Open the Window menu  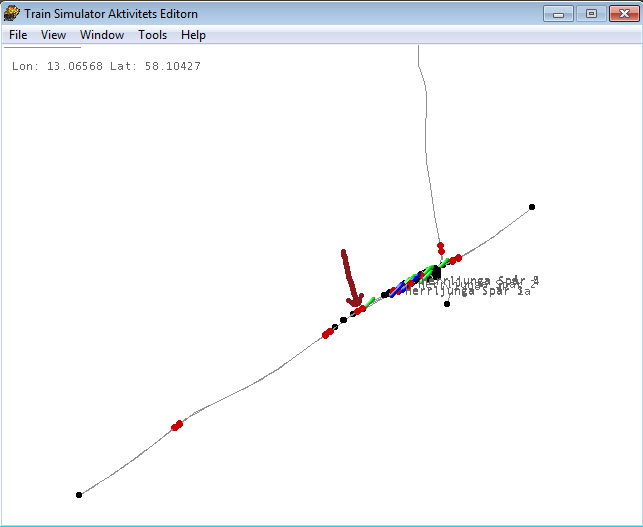click(102, 35)
